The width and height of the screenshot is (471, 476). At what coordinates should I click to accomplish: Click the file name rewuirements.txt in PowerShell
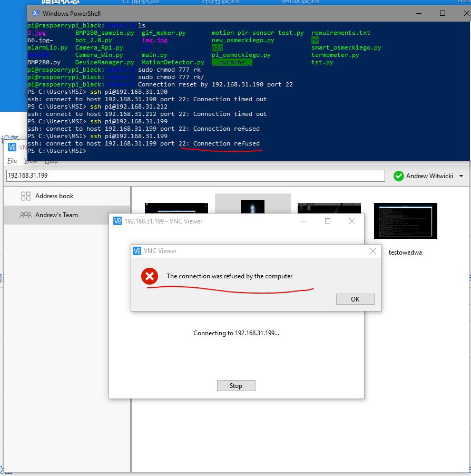tap(340, 33)
